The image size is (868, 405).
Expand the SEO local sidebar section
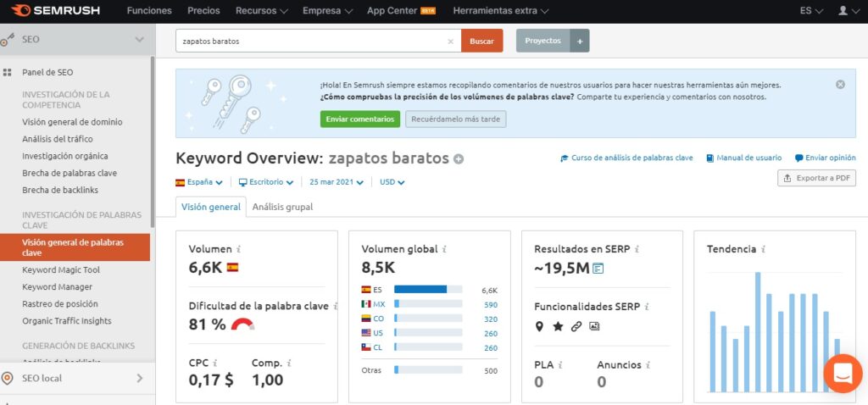point(139,379)
